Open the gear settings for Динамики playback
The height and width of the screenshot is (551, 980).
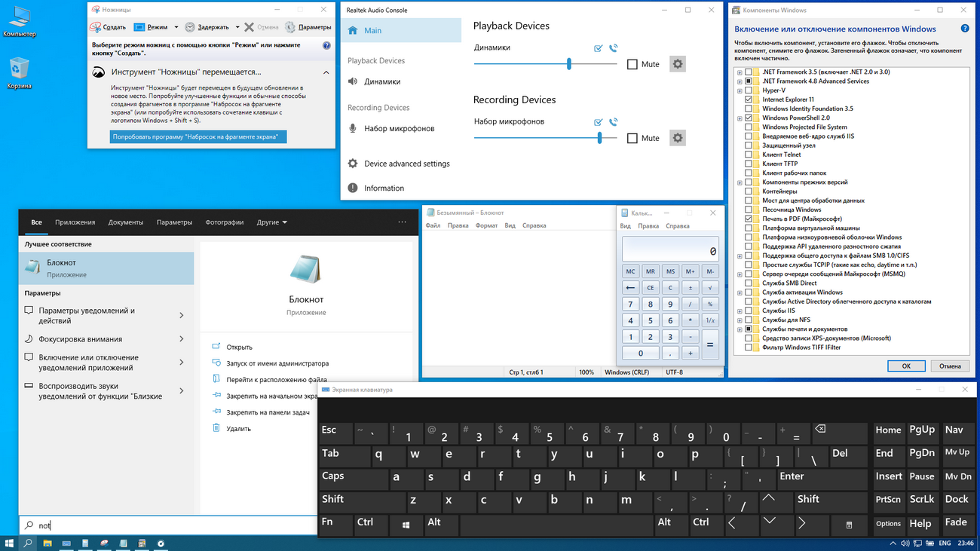tap(678, 64)
